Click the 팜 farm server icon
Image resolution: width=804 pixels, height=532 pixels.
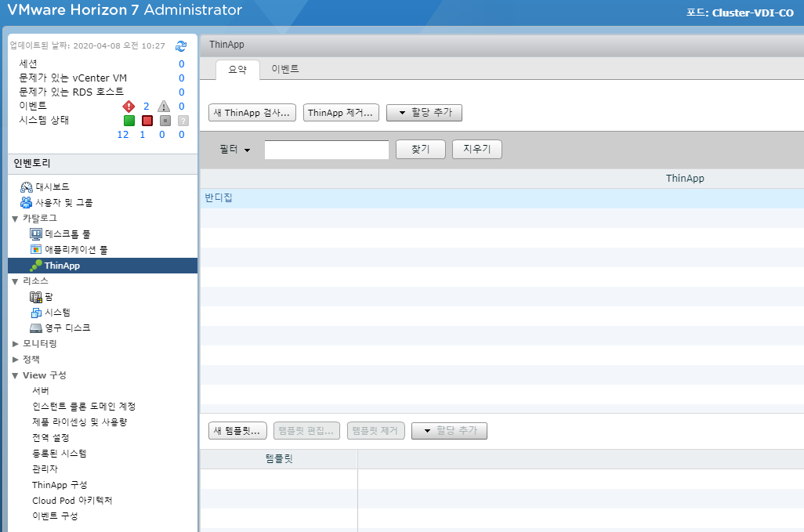[36, 297]
